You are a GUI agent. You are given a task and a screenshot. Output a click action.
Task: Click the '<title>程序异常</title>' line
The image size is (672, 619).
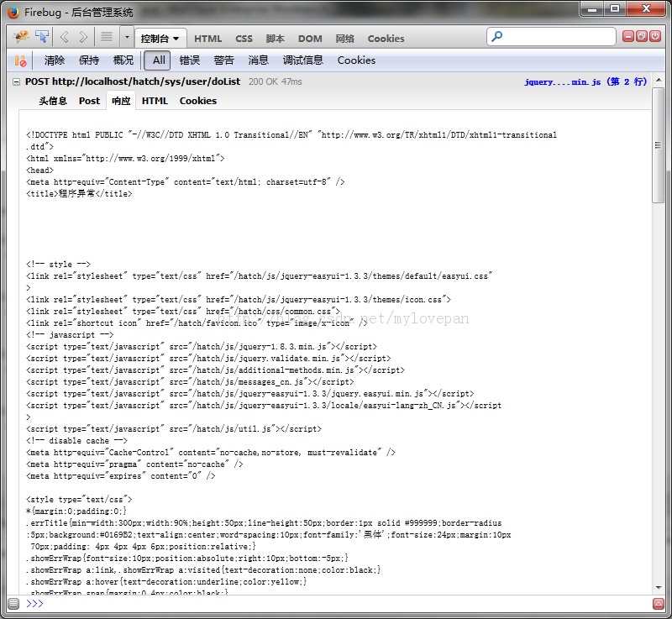pyautogui.click(x=79, y=194)
